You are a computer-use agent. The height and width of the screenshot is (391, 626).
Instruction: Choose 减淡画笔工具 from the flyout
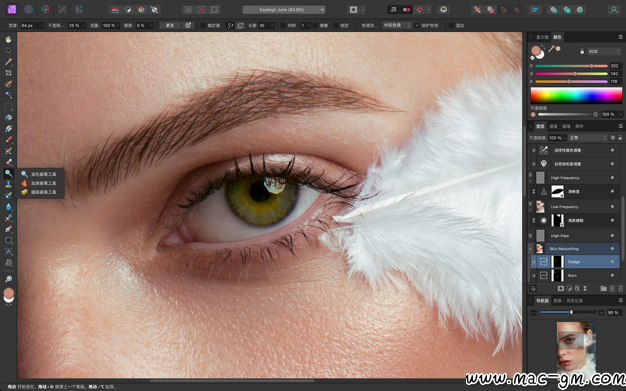[x=39, y=174]
